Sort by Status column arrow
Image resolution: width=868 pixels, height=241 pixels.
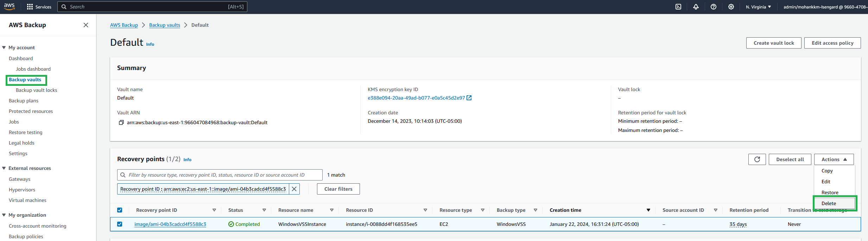[x=264, y=210]
